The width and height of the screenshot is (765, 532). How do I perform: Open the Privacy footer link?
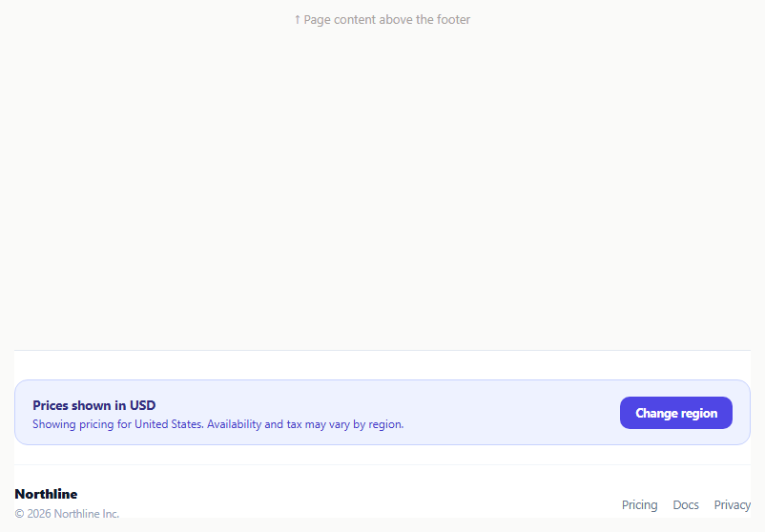(733, 504)
